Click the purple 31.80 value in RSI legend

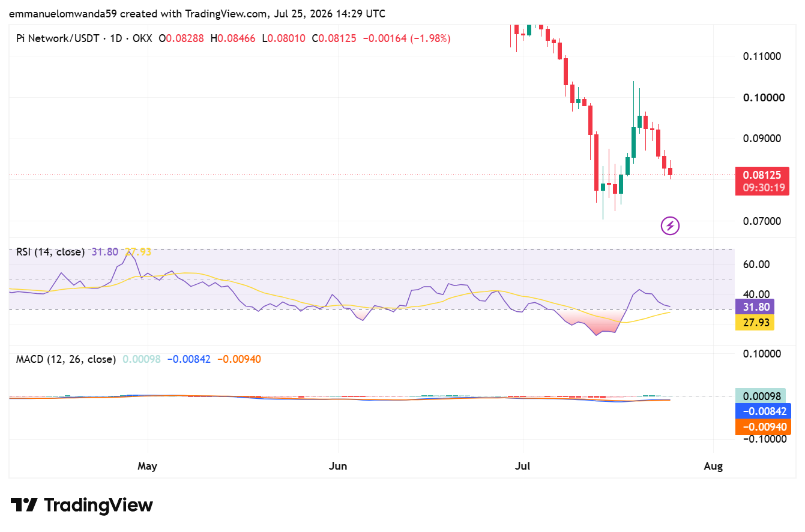(105, 252)
